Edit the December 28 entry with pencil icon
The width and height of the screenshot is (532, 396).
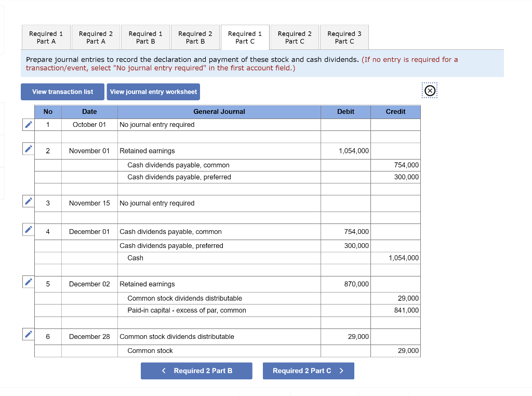click(29, 334)
